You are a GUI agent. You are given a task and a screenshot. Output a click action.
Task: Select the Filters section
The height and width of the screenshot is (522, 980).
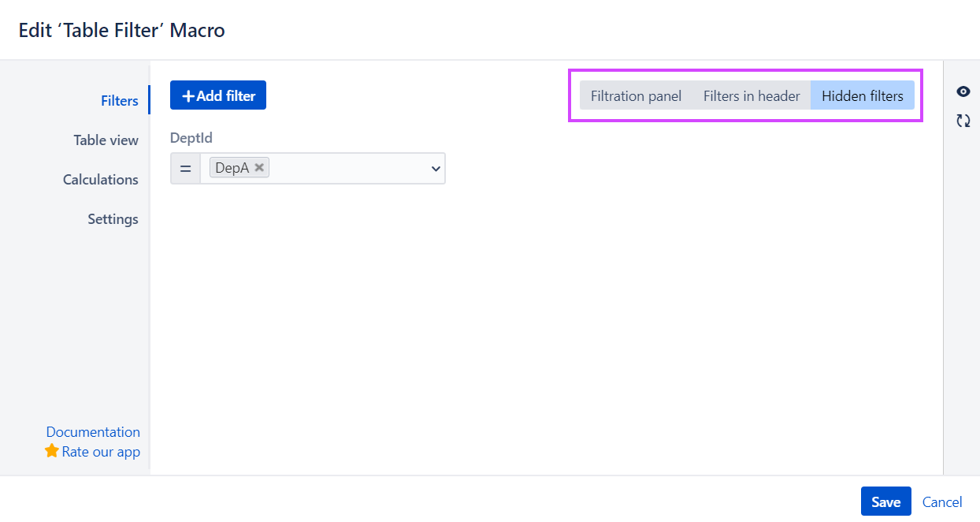[x=119, y=100]
